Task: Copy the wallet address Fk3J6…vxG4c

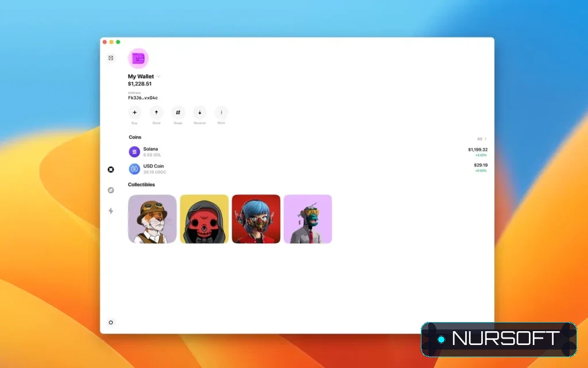Action: click(143, 98)
